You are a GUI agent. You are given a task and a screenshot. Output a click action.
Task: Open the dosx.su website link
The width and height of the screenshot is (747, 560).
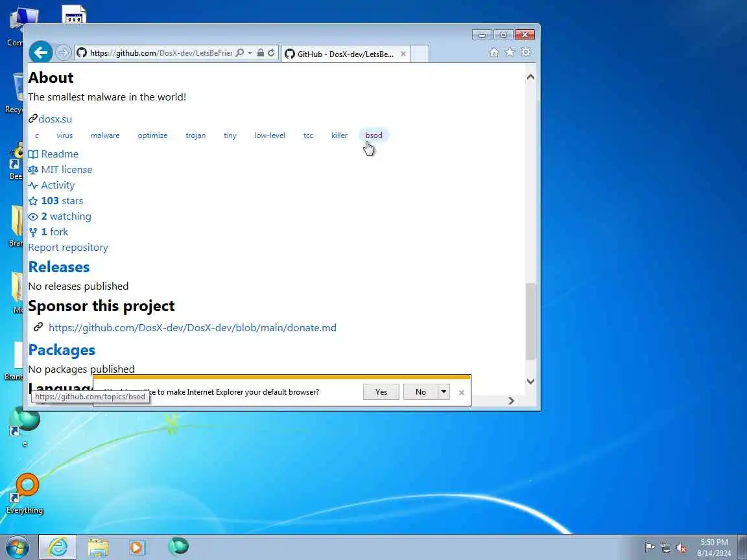[54, 119]
